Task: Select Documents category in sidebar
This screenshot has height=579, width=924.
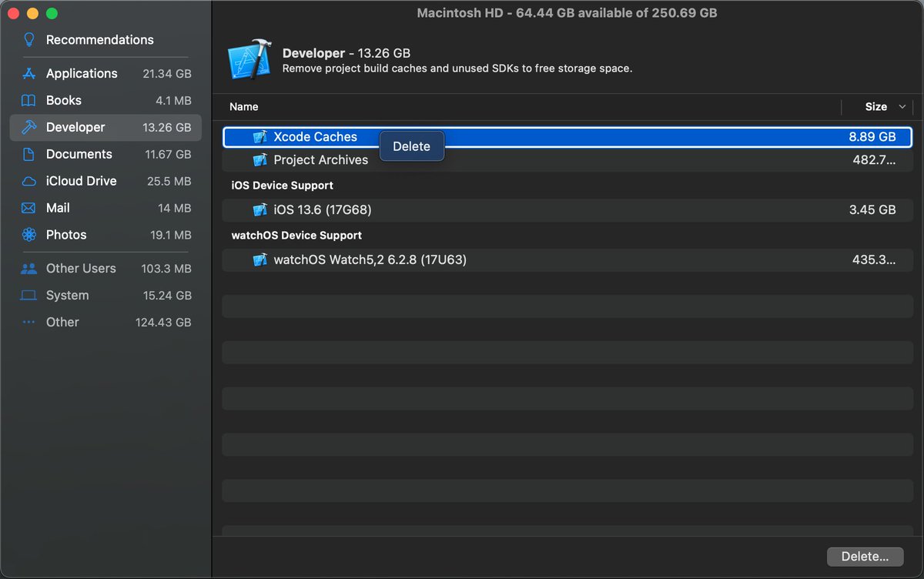Action: [105, 154]
